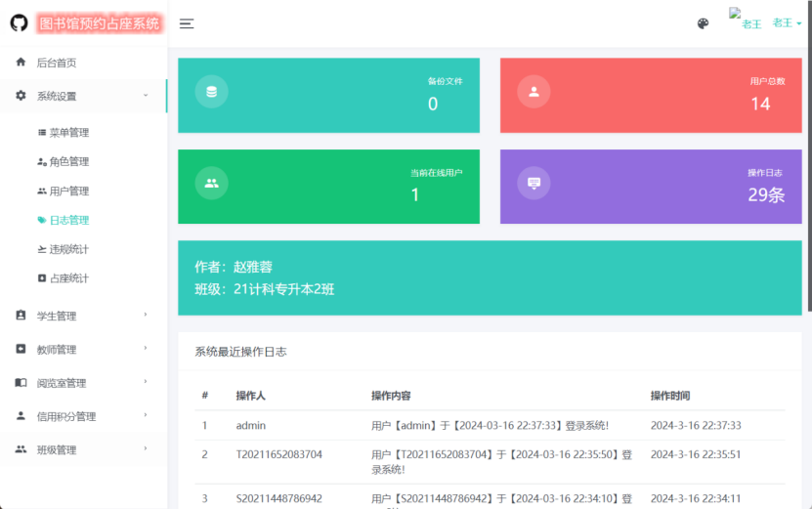Click the 备份文件 count 0

tap(433, 105)
